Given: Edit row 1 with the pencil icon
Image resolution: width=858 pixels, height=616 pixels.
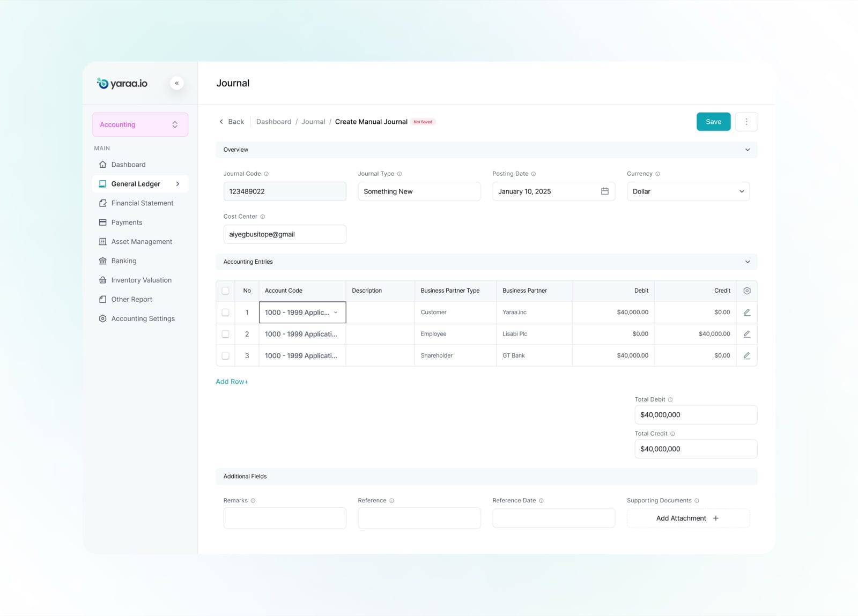Looking at the screenshot, I should point(746,312).
